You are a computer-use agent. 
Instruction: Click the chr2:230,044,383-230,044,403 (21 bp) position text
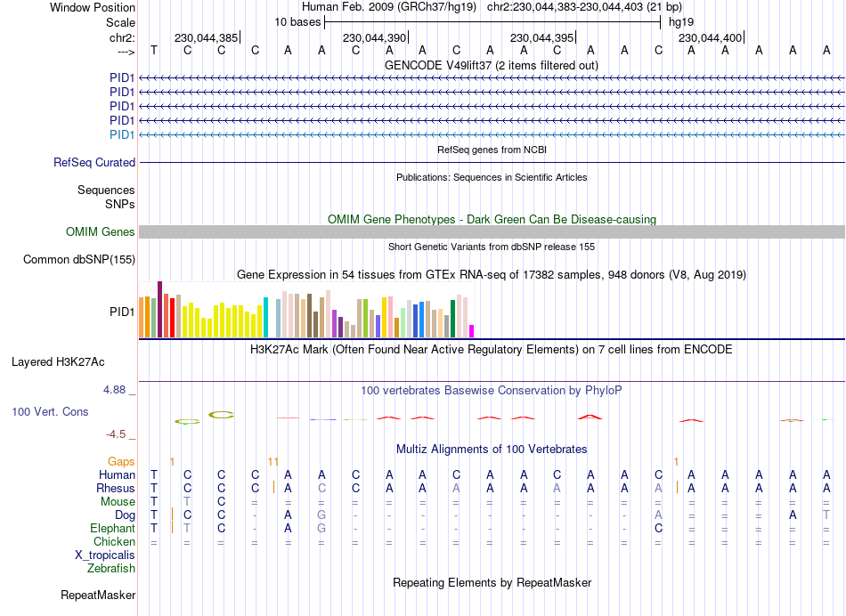pos(584,7)
